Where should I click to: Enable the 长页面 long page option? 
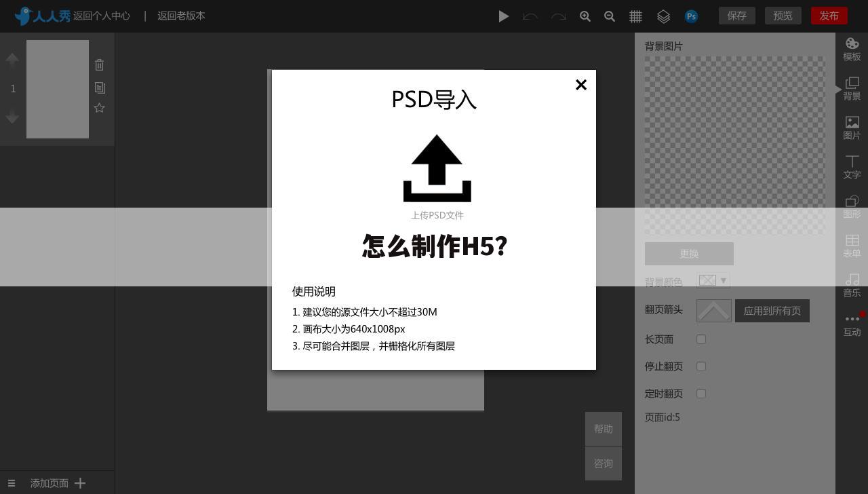click(701, 339)
